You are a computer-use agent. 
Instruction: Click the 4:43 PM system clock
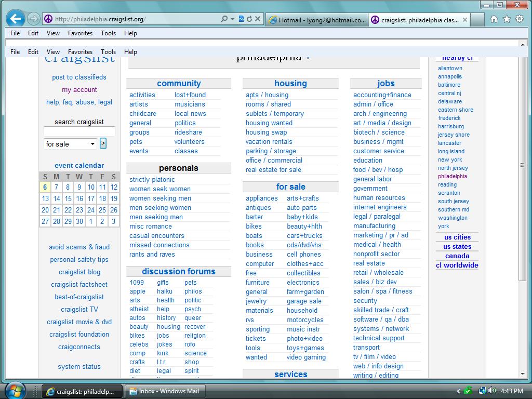(512, 391)
